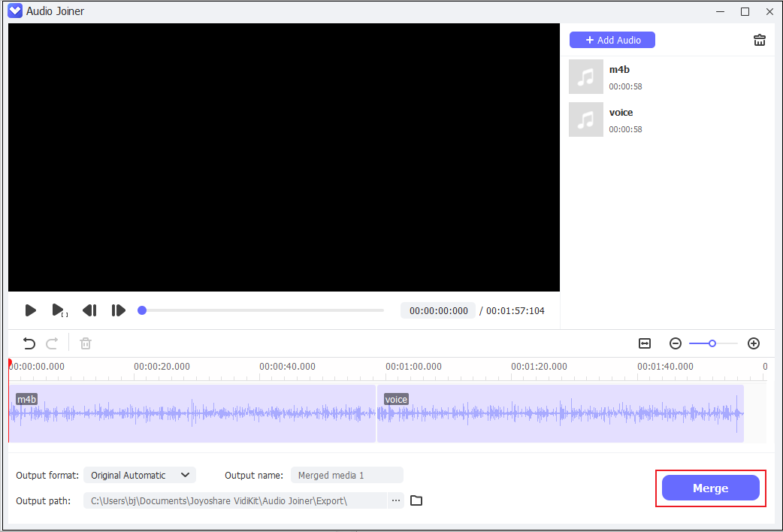Step backward one frame

tap(89, 310)
